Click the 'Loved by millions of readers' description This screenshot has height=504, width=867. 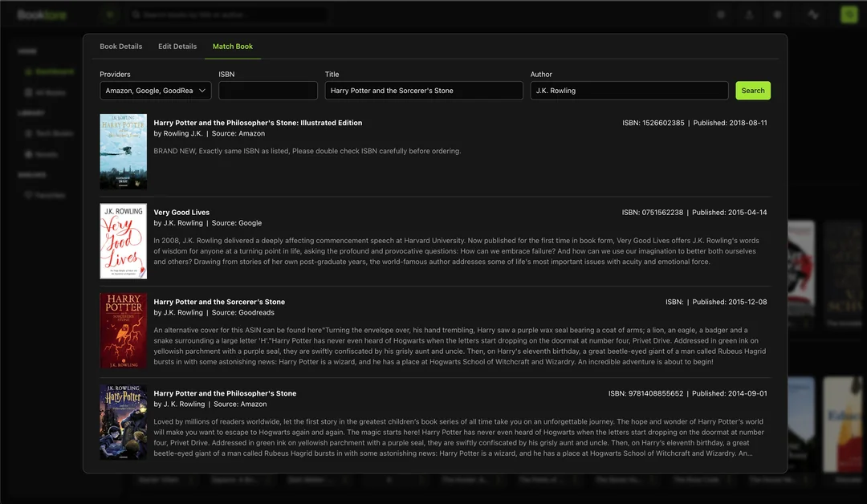click(458, 437)
